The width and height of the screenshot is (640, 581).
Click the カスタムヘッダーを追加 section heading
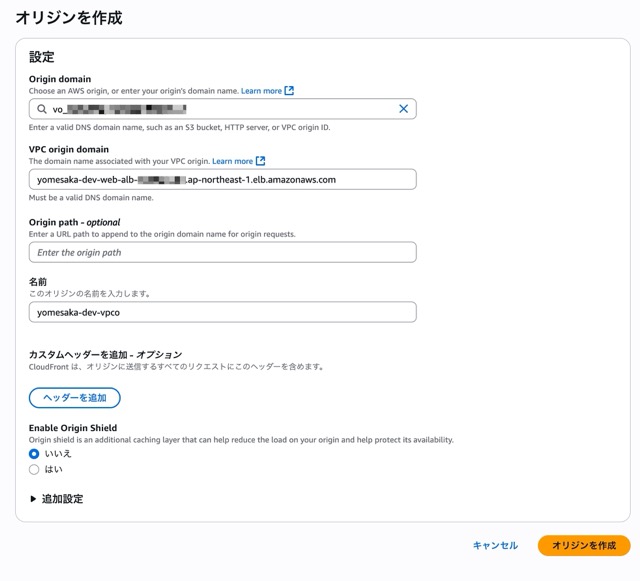(x=105, y=355)
